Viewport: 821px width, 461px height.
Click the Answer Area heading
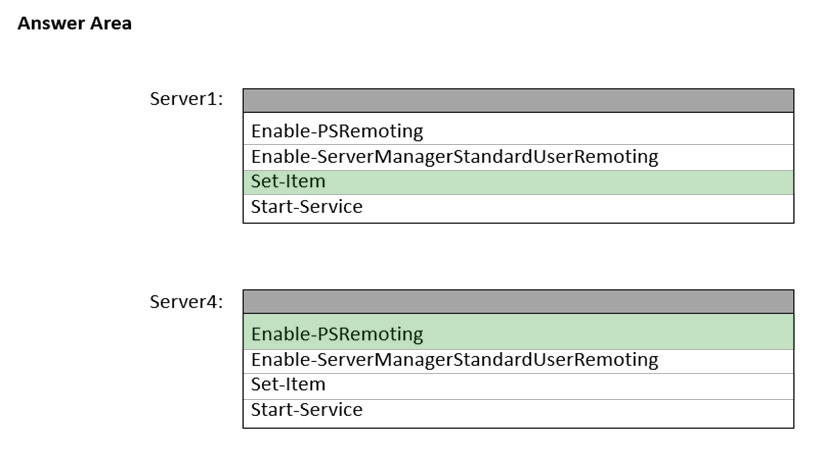pyautogui.click(x=74, y=23)
